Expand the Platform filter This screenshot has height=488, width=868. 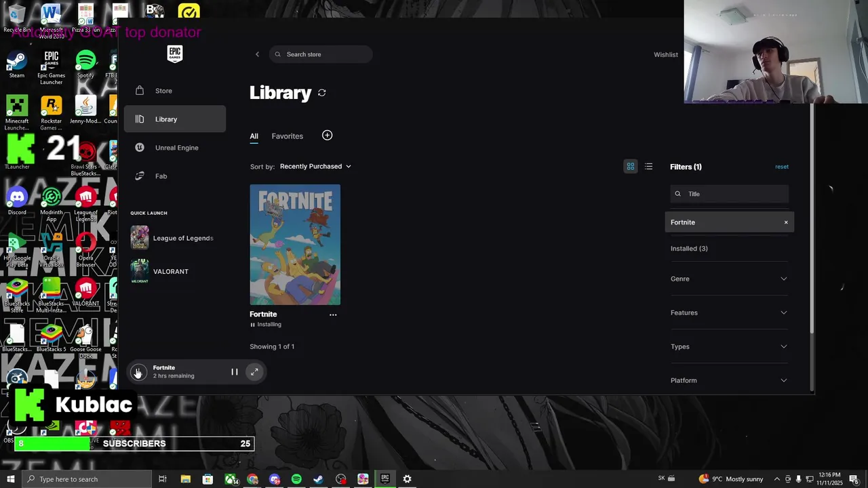coord(729,380)
